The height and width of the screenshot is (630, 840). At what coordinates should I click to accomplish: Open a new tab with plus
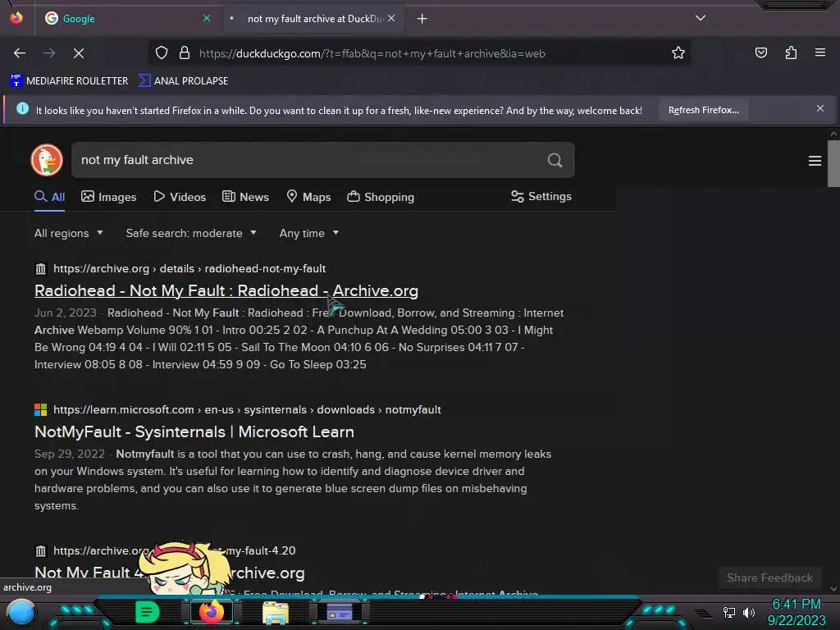coord(422,19)
